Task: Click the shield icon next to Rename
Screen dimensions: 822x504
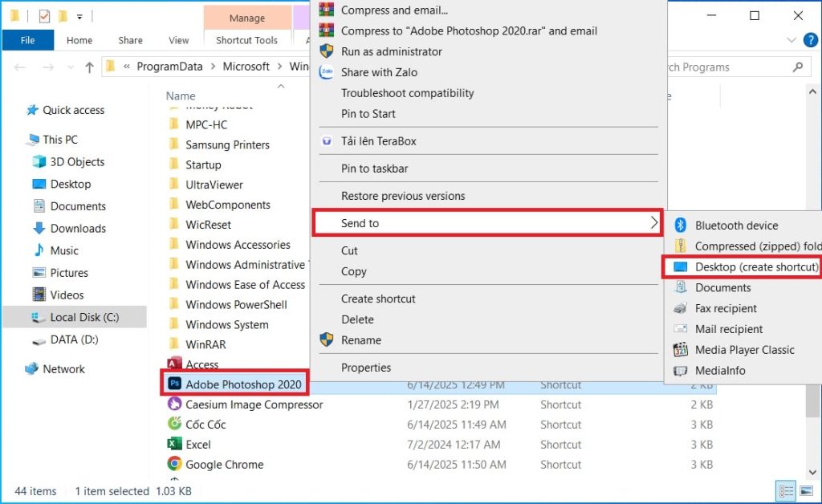Action: (x=327, y=340)
